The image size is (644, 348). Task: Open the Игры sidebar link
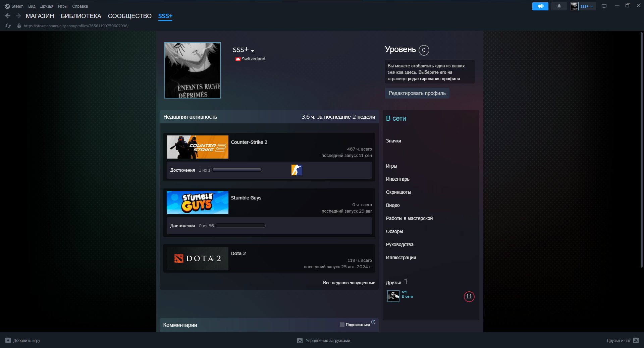pyautogui.click(x=391, y=166)
